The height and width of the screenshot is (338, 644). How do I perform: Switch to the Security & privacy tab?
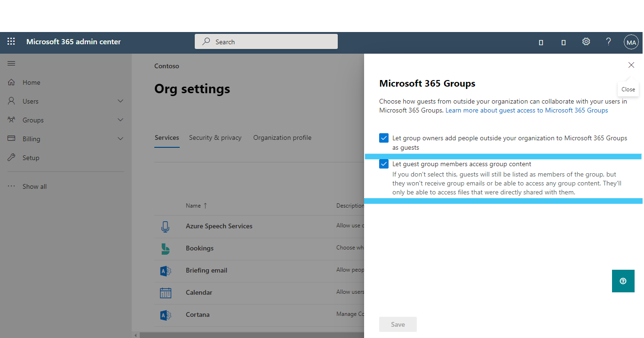(x=215, y=137)
